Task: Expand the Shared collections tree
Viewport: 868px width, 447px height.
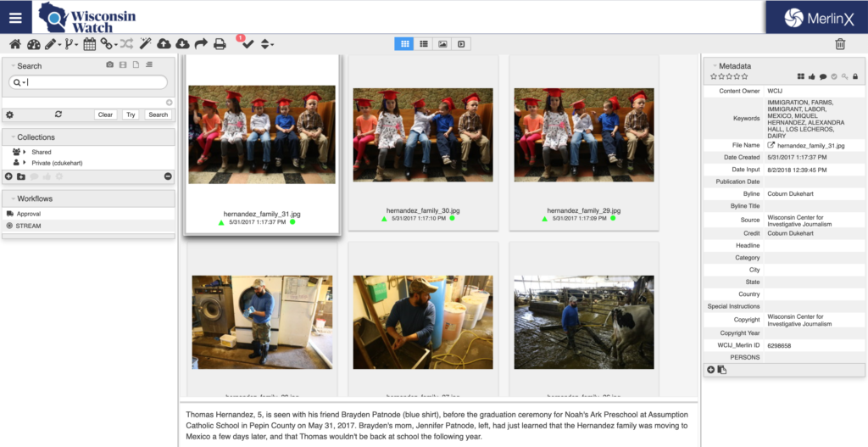Action: [25, 152]
